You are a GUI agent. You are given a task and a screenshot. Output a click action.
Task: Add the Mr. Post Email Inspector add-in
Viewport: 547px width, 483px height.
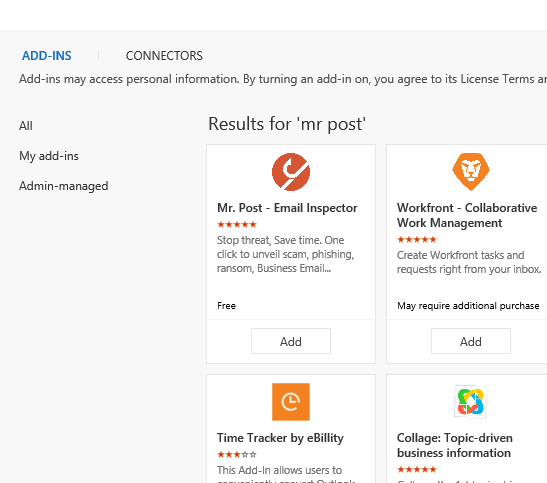pyautogui.click(x=291, y=341)
